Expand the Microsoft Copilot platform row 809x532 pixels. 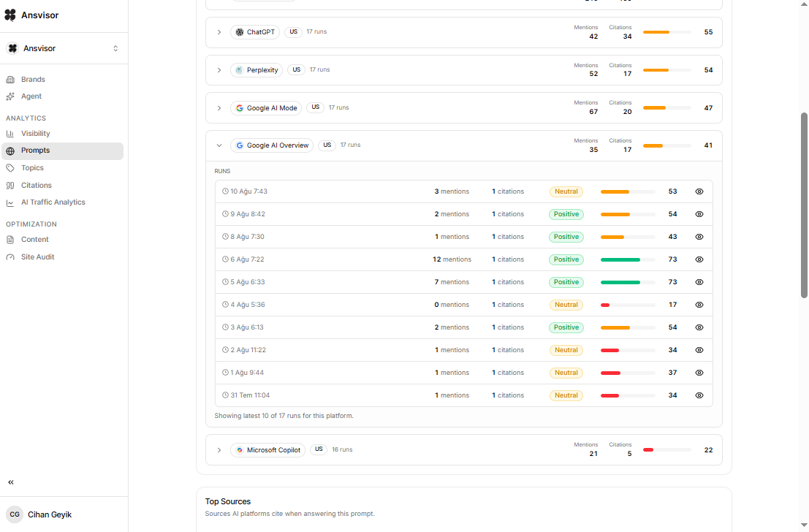coord(219,450)
